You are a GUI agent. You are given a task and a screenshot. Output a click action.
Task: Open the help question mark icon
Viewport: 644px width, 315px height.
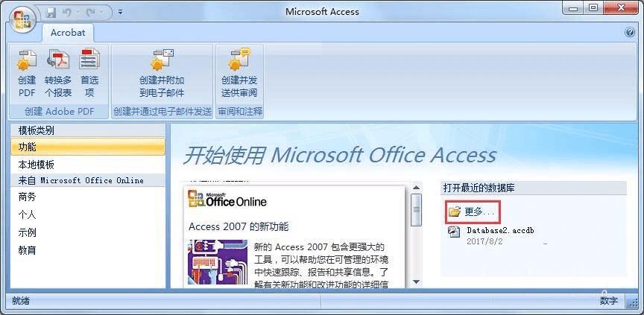coord(630,33)
